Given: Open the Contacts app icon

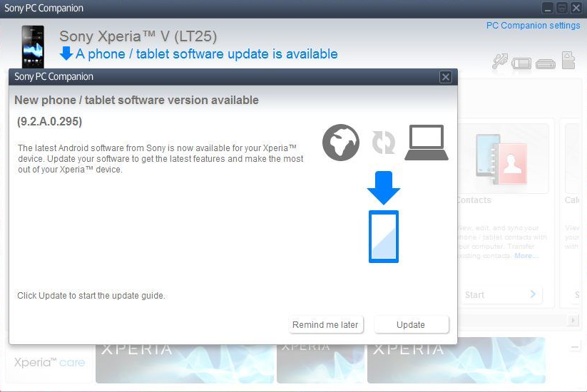Looking at the screenshot, I should (501, 160).
